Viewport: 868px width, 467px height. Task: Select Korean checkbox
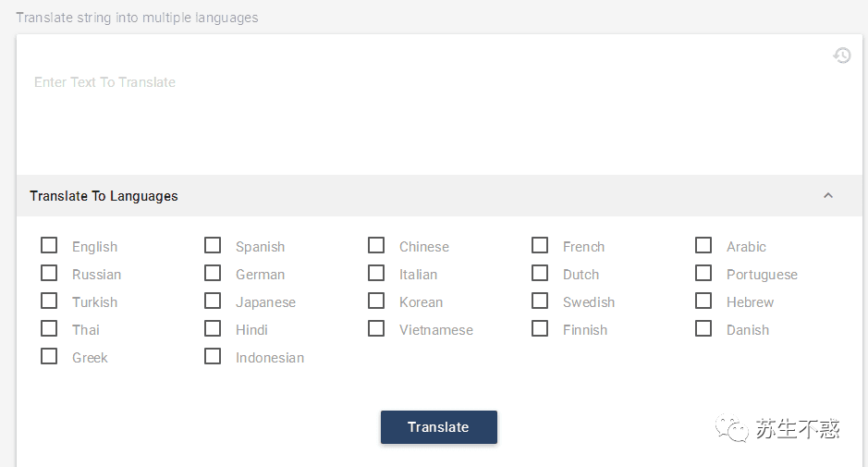pyautogui.click(x=376, y=301)
